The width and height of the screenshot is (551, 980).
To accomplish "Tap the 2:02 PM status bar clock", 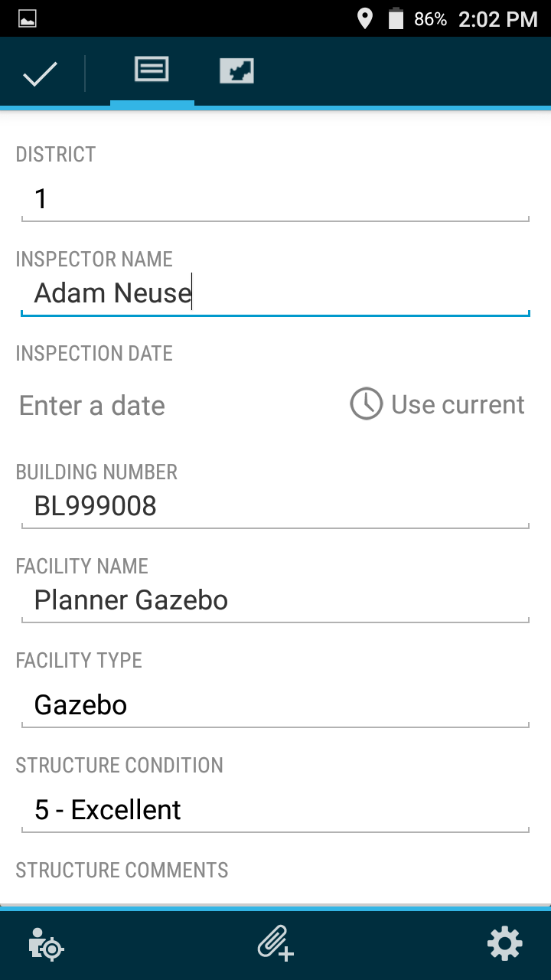I will click(498, 19).
